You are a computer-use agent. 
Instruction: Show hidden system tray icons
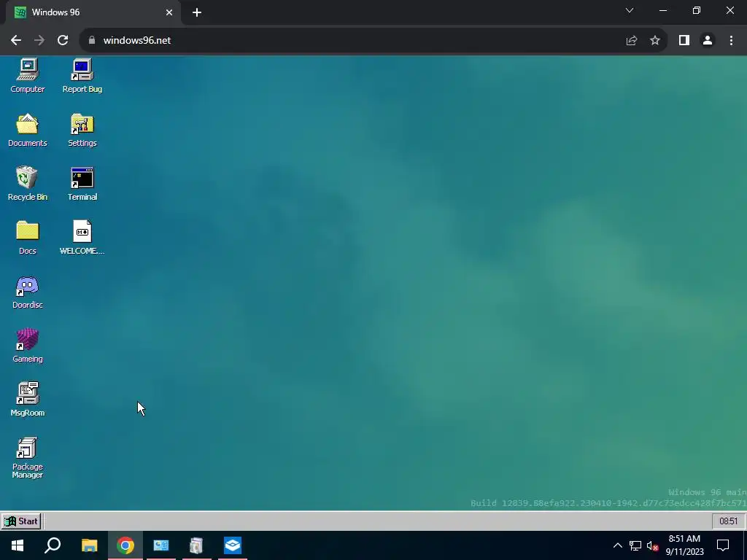click(617, 545)
